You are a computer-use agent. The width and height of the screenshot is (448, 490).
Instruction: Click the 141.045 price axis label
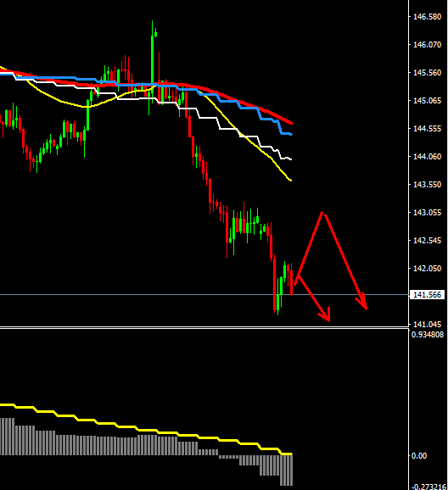click(x=427, y=324)
